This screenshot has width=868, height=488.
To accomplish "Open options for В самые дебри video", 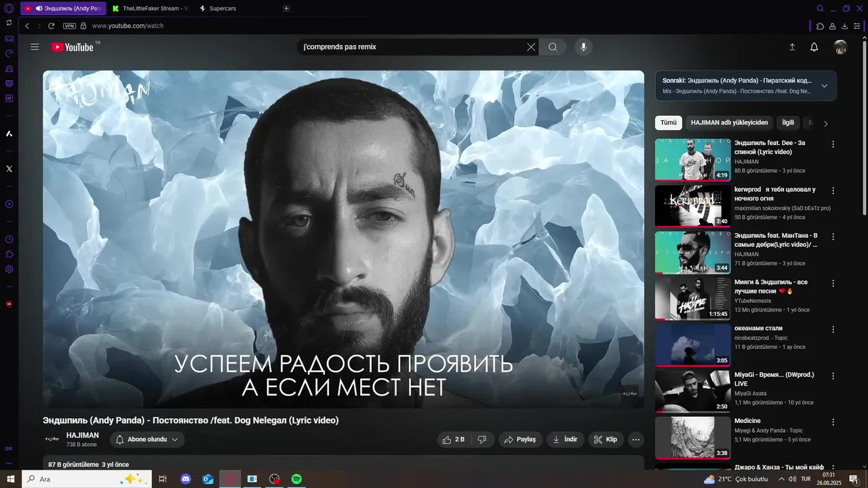I will (x=833, y=237).
